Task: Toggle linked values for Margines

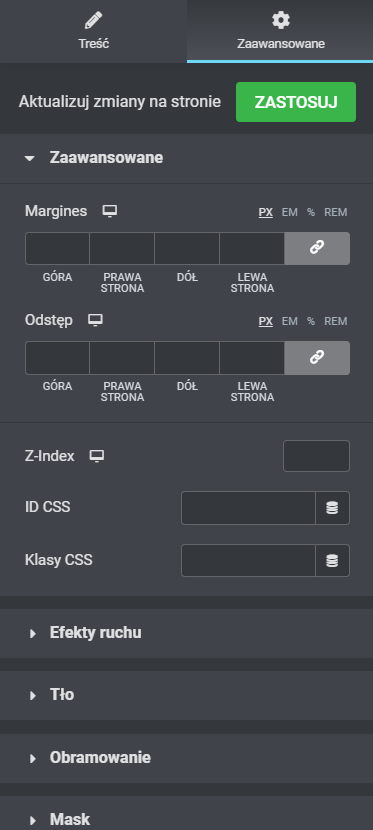Action: pos(317,248)
